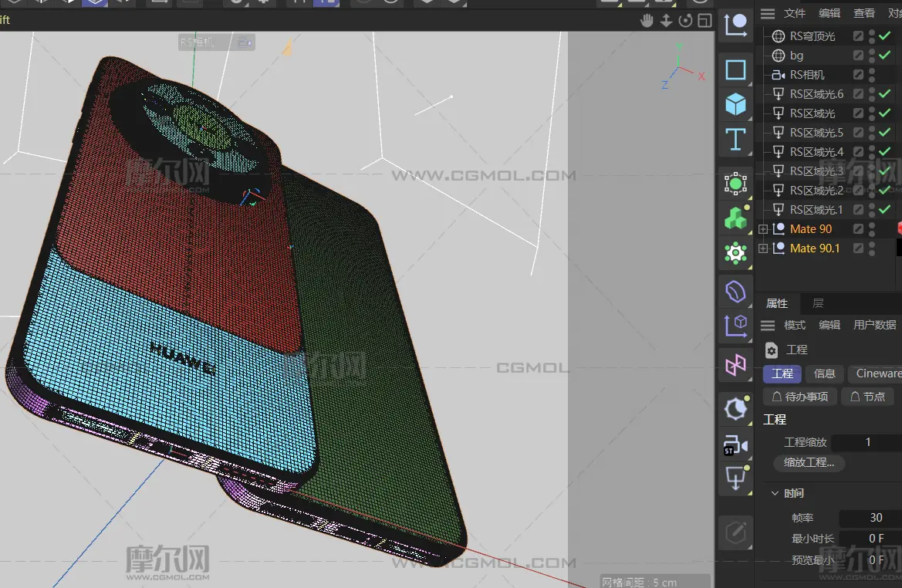Click the purple floor and cube scene icon
The height and width of the screenshot is (588, 902).
point(735,326)
